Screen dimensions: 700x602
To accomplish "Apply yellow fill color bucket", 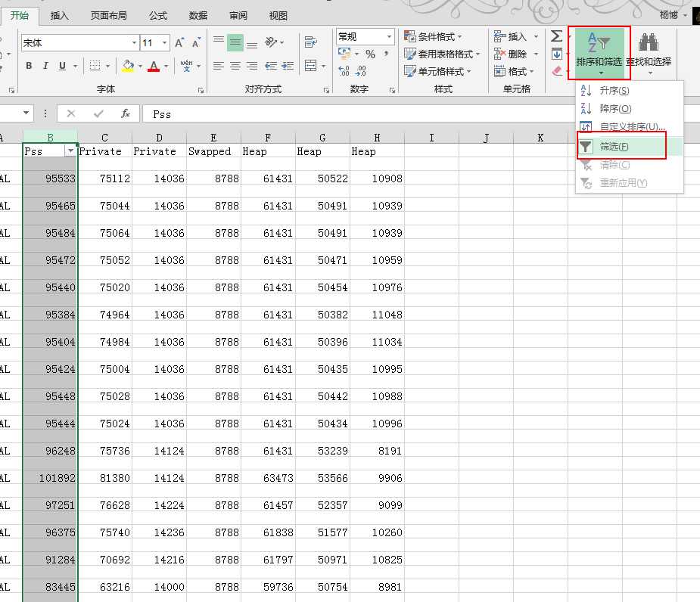I will click(128, 66).
